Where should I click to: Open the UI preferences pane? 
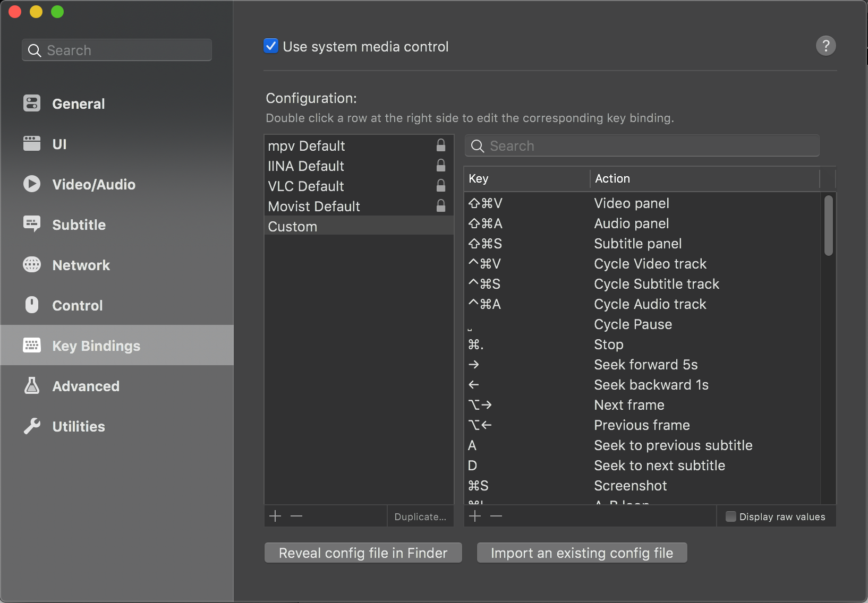59,144
